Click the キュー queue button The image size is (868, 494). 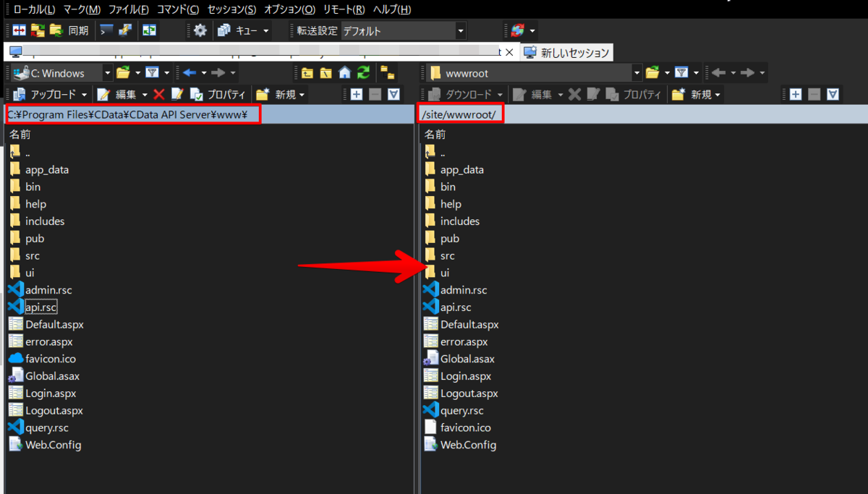pos(238,30)
